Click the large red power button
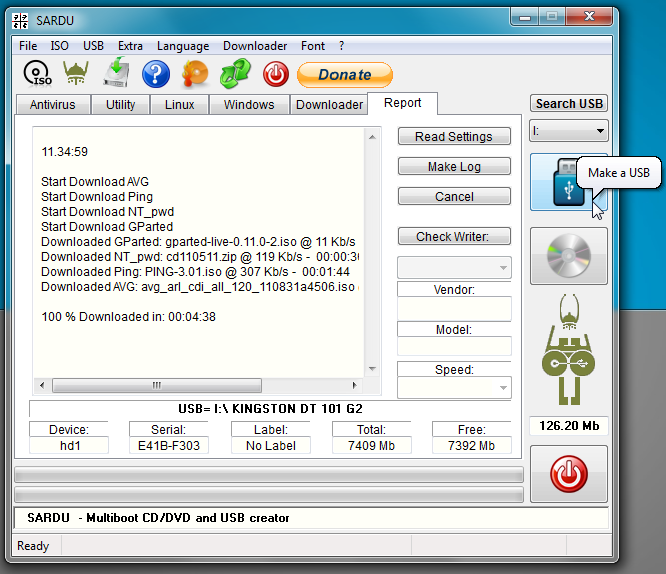The width and height of the screenshot is (666, 574). (569, 474)
